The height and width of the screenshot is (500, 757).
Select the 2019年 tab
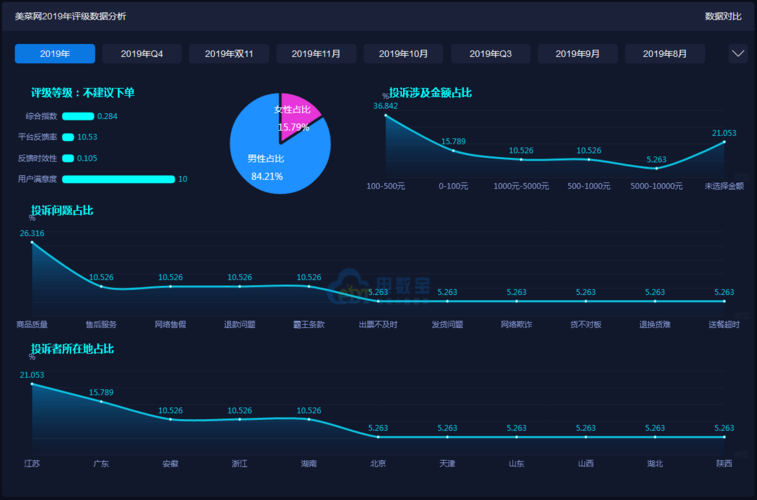click(55, 54)
